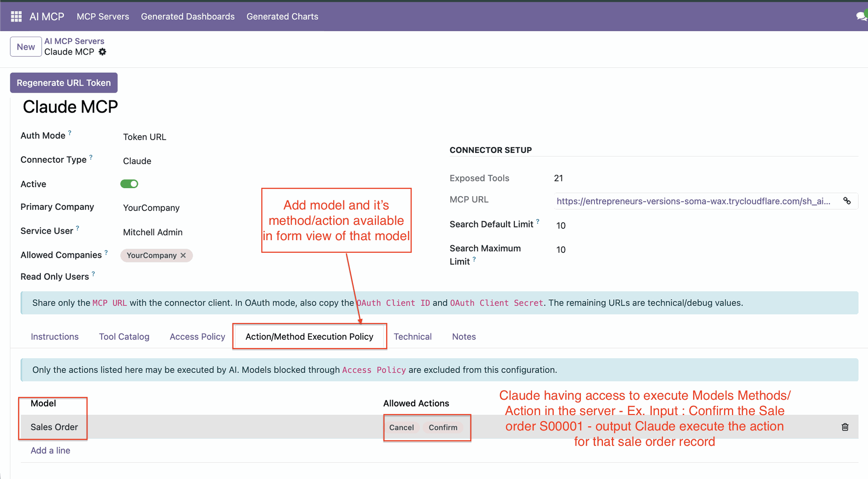The height and width of the screenshot is (479, 868).
Task: Switch to the Technical tab
Action: (413, 337)
